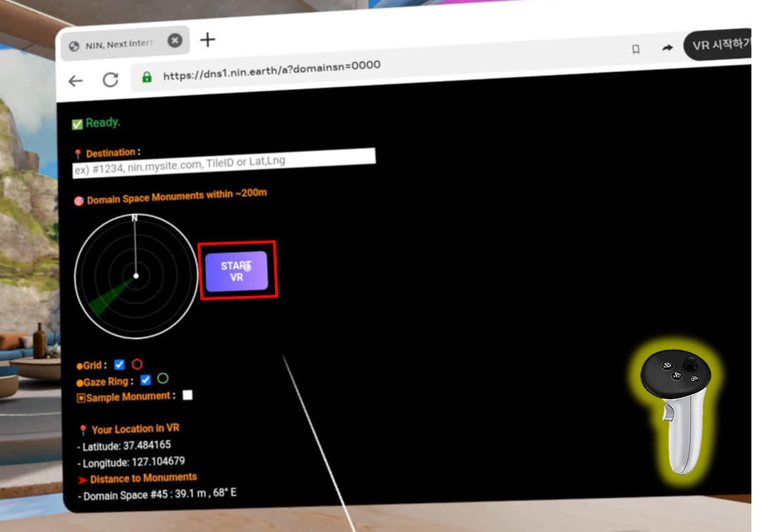Select the NIN, Next Intern tab
The image size is (762, 532).
[118, 44]
